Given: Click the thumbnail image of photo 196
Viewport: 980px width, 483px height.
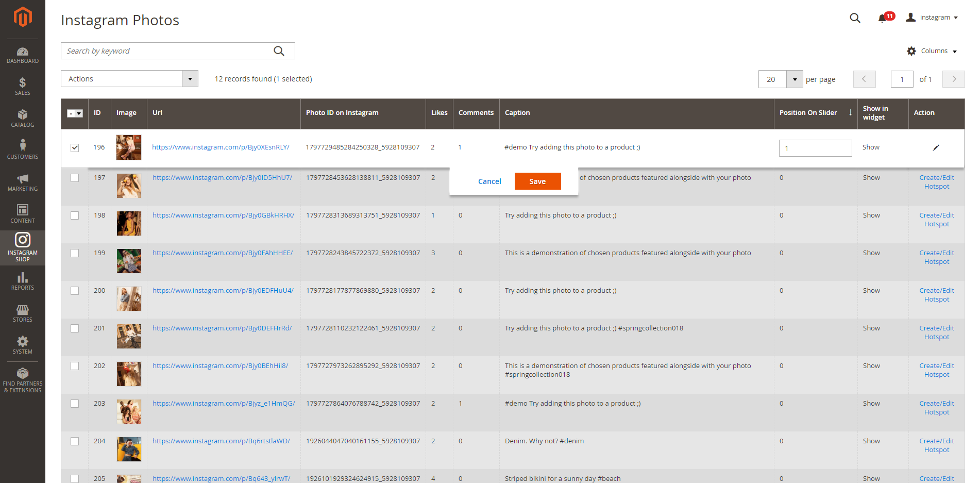Looking at the screenshot, I should (129, 147).
